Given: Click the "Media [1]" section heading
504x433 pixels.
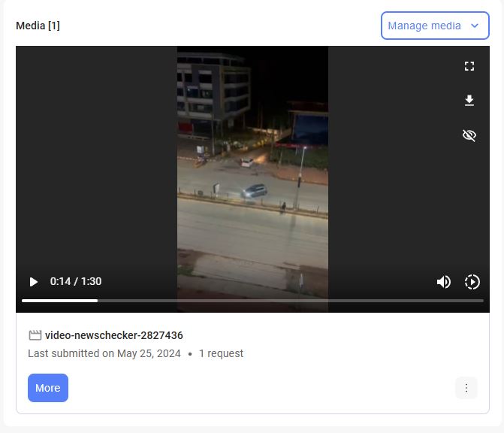Looking at the screenshot, I should click(38, 26).
